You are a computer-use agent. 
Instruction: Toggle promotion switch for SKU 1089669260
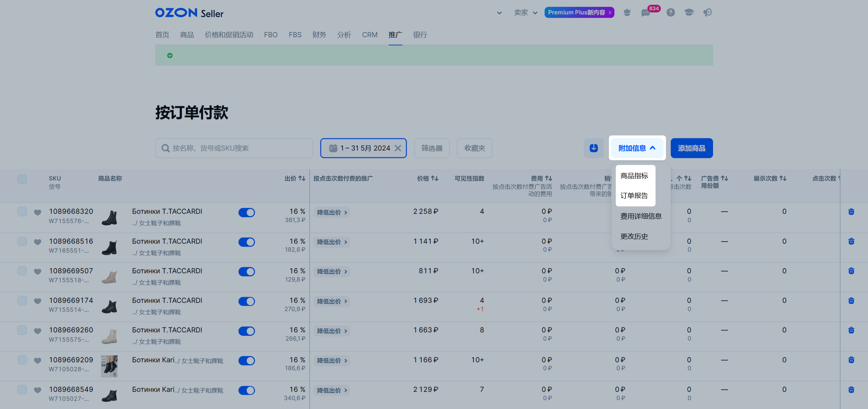[246, 331]
